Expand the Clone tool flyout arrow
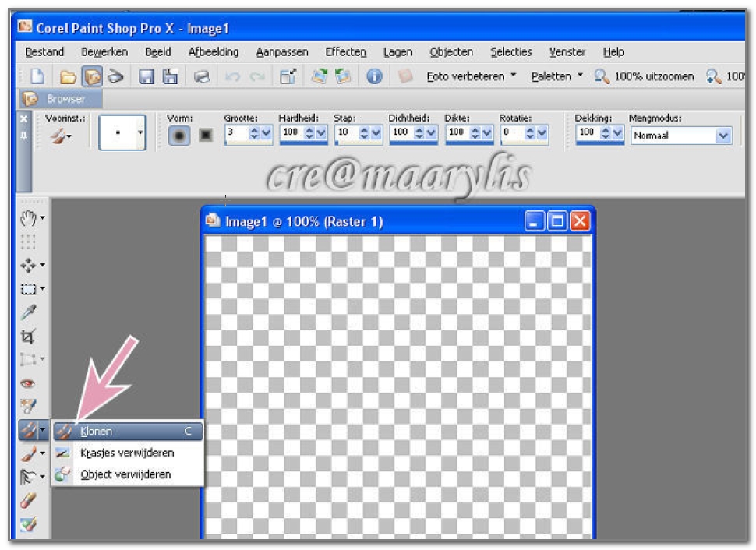Viewport: 756px width, 550px height. tap(43, 430)
